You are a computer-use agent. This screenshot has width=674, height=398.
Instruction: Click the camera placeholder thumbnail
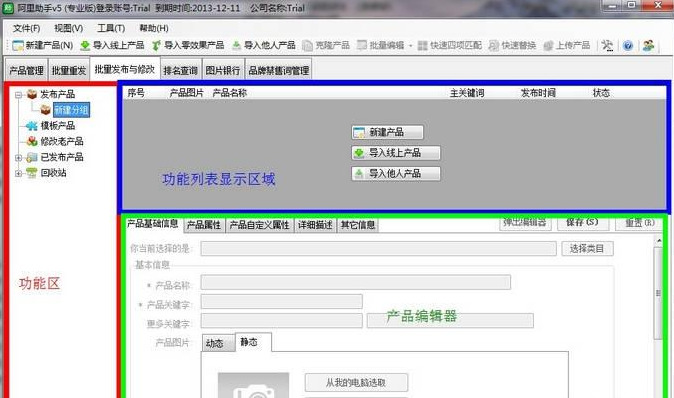pos(254,386)
